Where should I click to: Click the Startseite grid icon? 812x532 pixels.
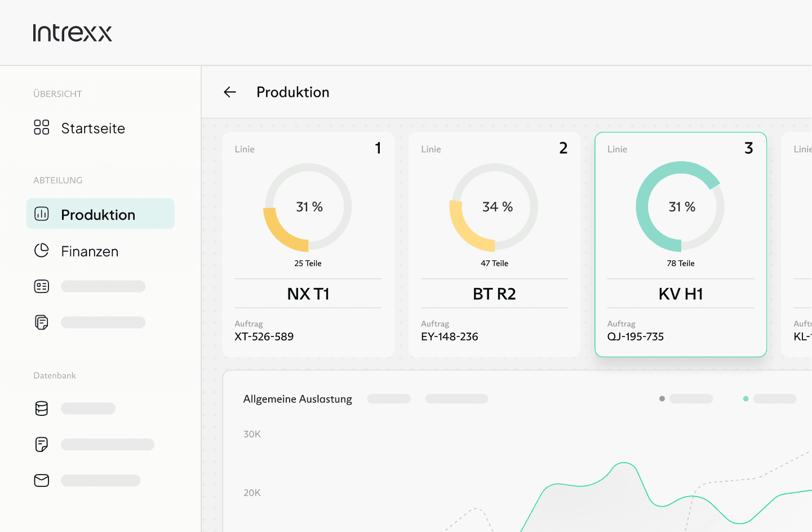click(x=42, y=127)
